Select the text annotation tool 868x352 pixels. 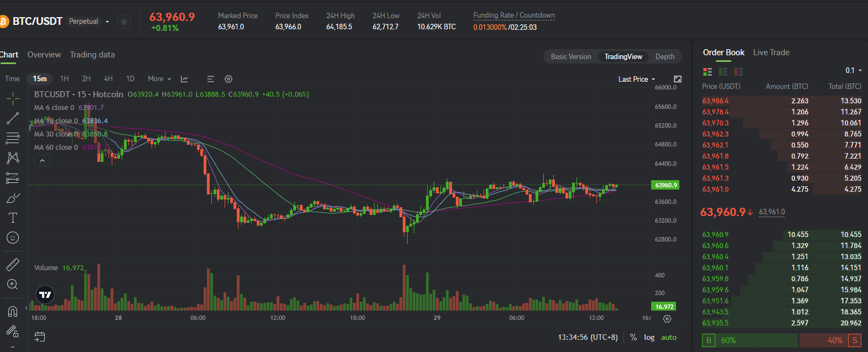(x=12, y=218)
